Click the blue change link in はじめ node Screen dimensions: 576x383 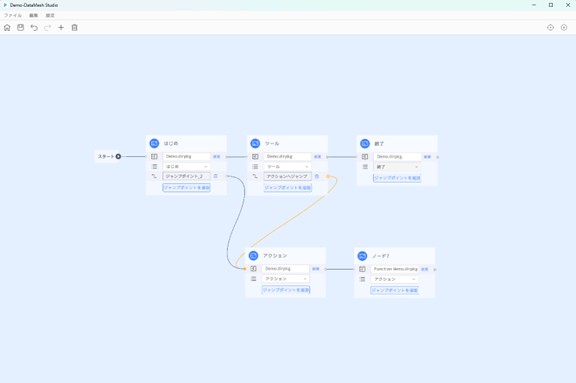[217, 156]
